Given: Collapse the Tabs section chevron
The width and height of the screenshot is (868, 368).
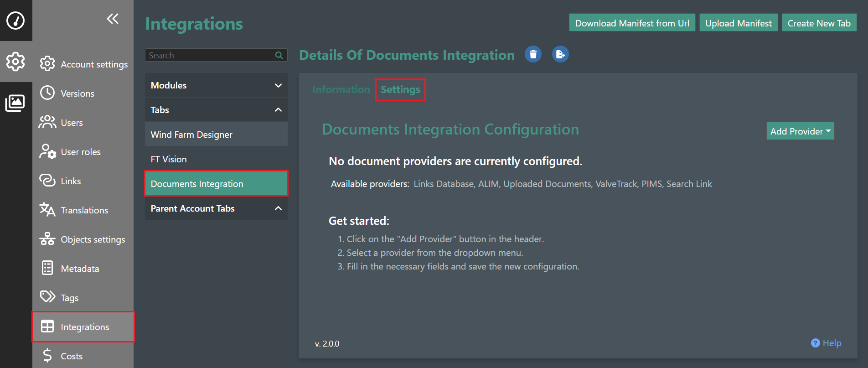Looking at the screenshot, I should [x=278, y=110].
